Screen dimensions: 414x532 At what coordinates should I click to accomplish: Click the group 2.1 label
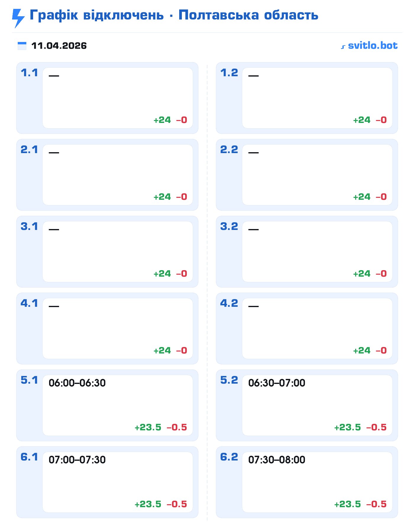point(29,150)
